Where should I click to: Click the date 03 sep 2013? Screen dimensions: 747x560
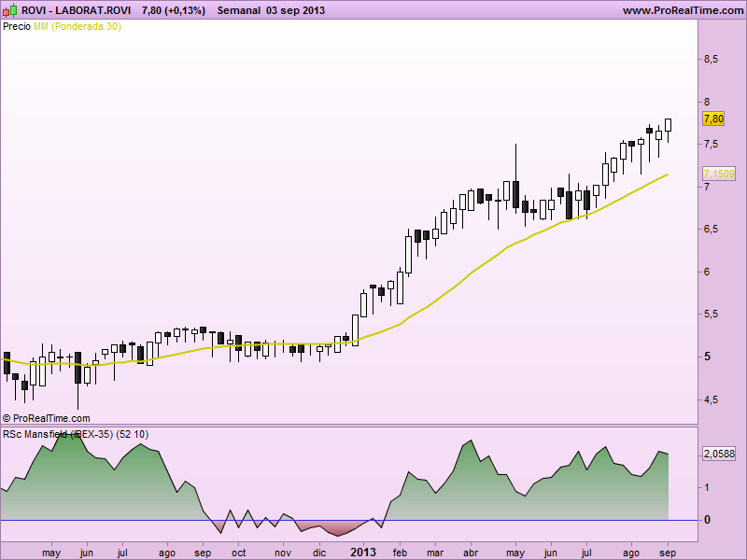(x=295, y=10)
